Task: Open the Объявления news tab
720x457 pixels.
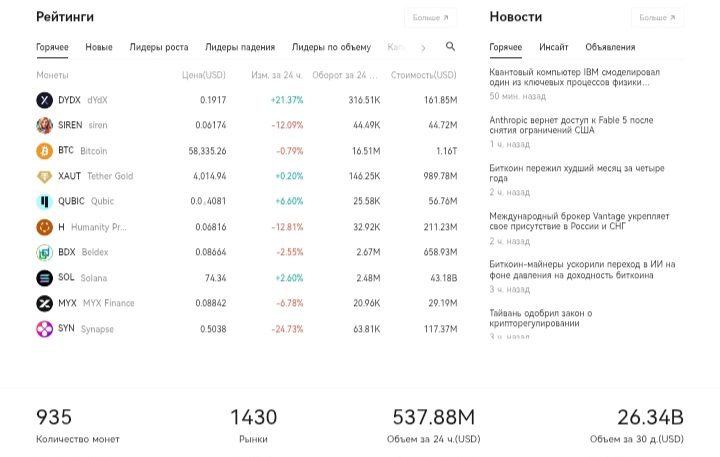Action: (610, 47)
